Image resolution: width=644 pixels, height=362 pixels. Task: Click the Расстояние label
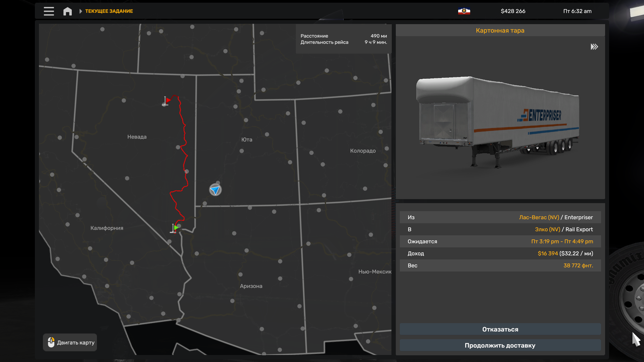314,36
